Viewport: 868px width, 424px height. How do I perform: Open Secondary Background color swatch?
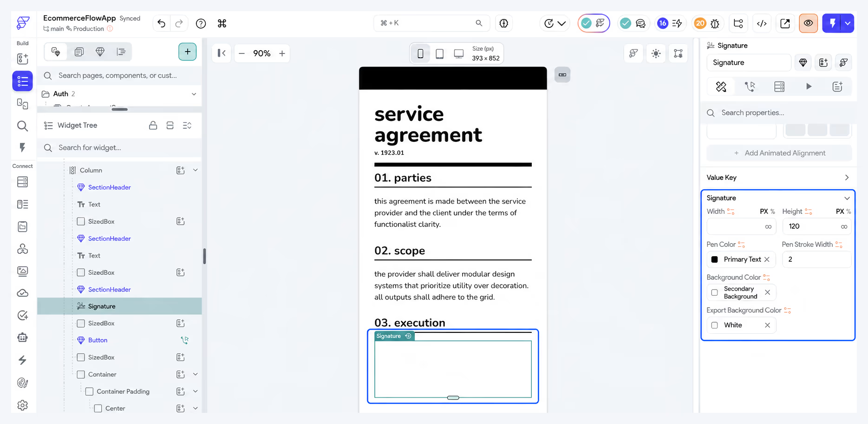pos(715,292)
